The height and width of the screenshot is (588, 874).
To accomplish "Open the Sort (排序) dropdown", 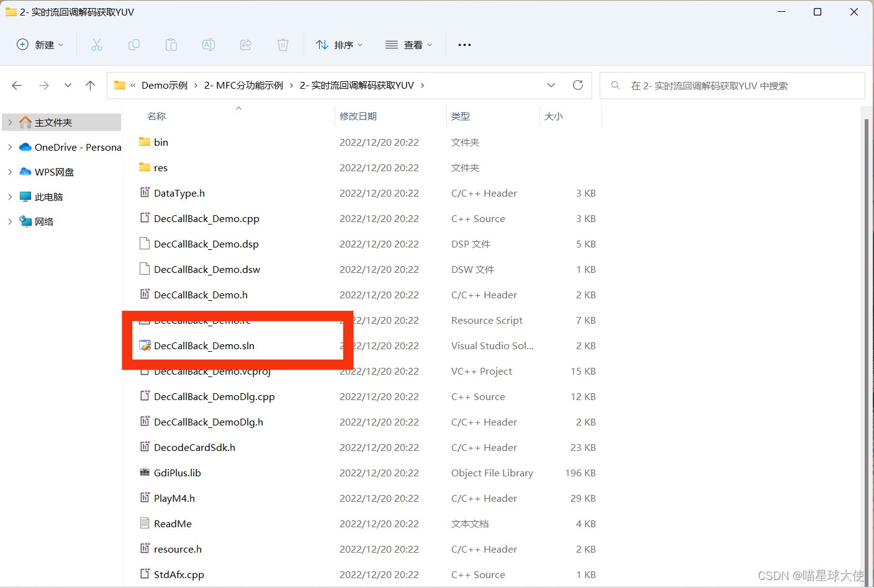I will click(x=339, y=45).
